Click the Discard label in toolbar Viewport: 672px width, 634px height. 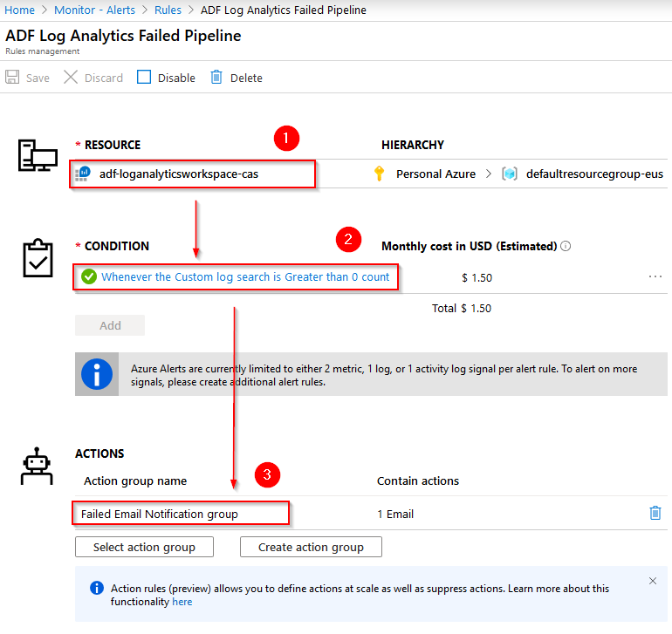pyautogui.click(x=104, y=78)
